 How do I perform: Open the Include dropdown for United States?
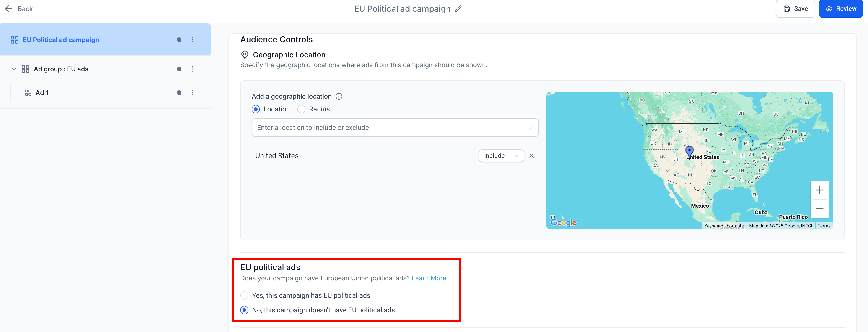click(501, 156)
